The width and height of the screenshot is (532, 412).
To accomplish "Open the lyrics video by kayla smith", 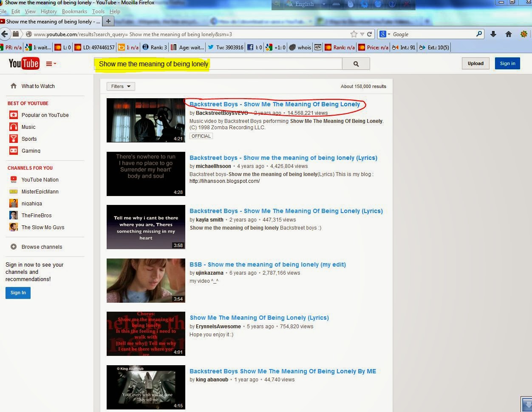I will [x=286, y=211].
